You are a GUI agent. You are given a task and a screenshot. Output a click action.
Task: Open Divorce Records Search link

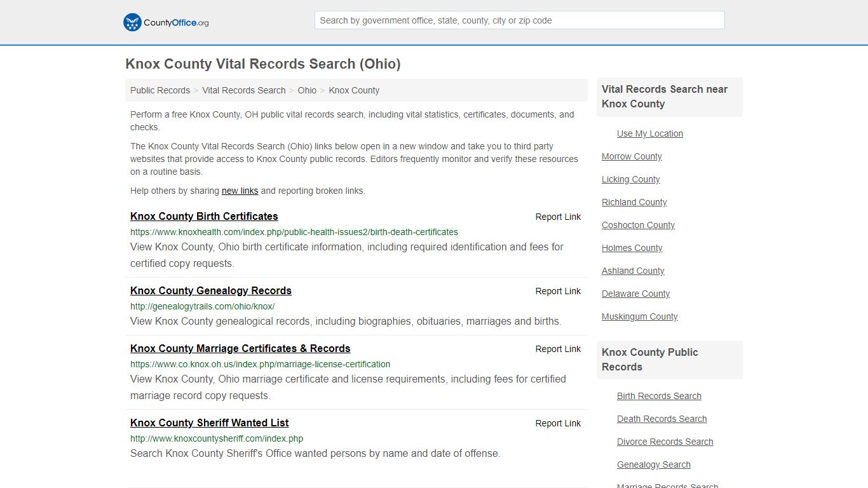click(x=665, y=442)
